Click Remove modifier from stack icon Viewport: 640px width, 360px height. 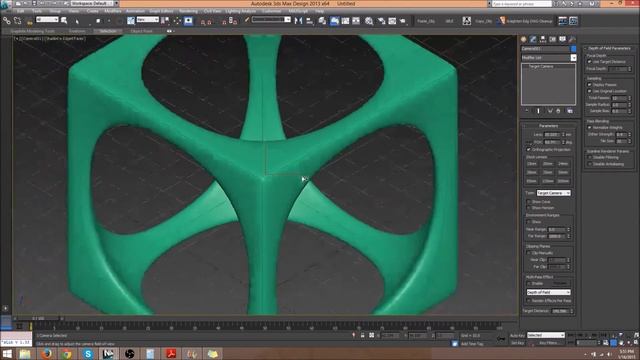558,111
